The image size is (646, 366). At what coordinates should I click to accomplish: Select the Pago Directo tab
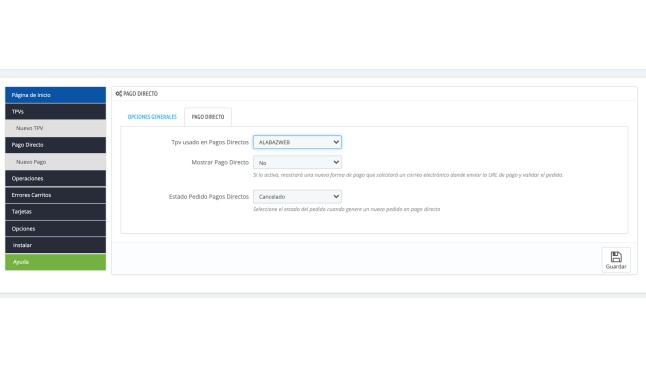click(x=208, y=117)
